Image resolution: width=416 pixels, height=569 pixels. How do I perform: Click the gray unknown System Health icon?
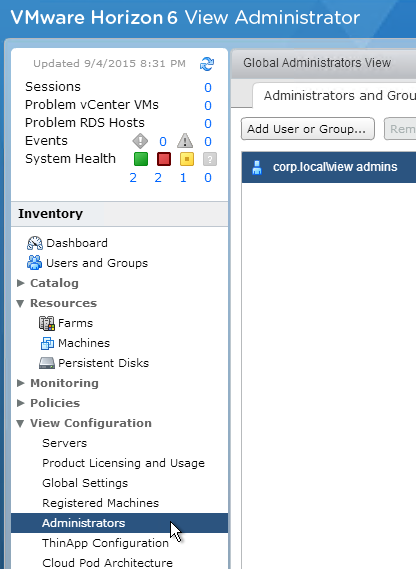(210, 159)
